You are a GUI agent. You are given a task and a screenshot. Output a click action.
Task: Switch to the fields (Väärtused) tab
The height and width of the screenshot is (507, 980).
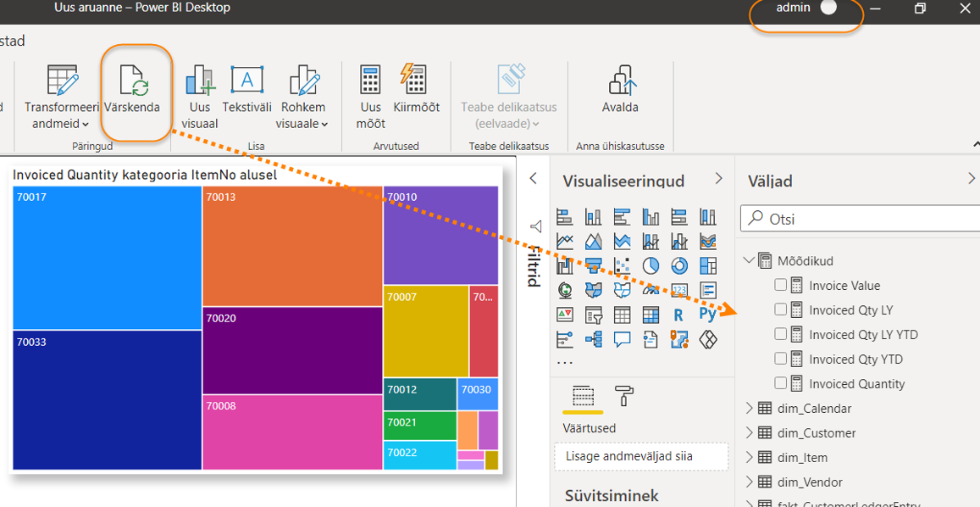click(x=583, y=397)
